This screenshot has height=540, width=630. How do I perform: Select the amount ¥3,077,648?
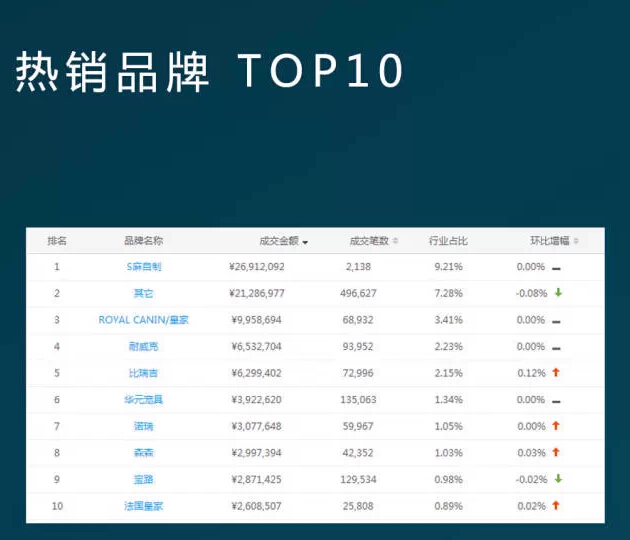(x=257, y=426)
